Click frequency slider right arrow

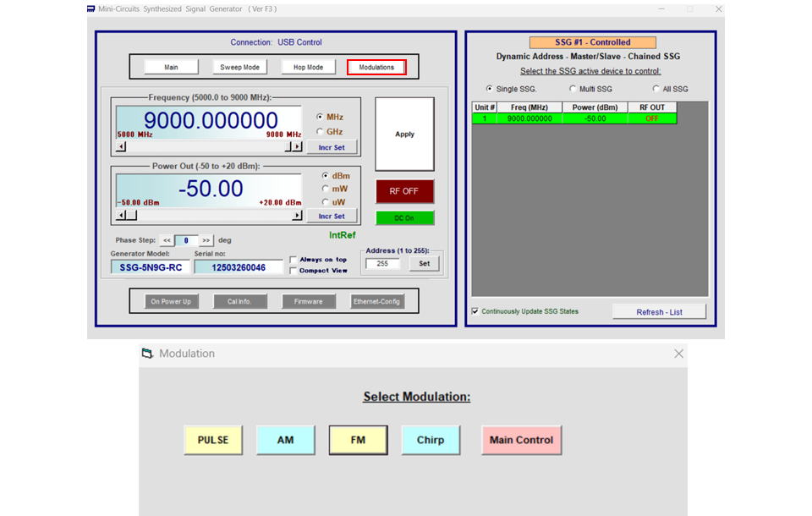point(297,147)
